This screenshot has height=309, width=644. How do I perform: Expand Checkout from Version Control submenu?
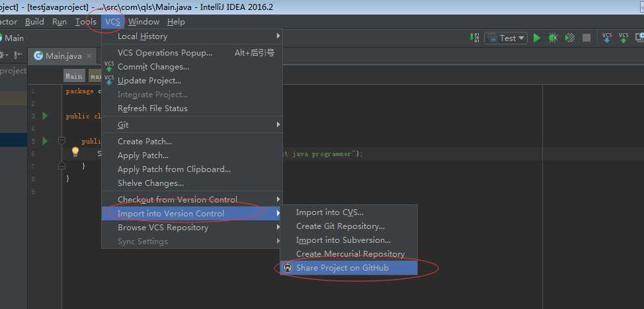pos(192,199)
